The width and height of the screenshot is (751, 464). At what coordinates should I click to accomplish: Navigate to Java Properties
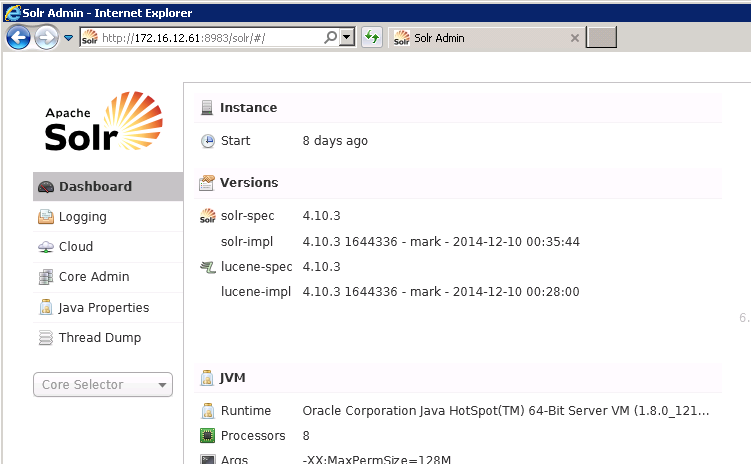(103, 308)
